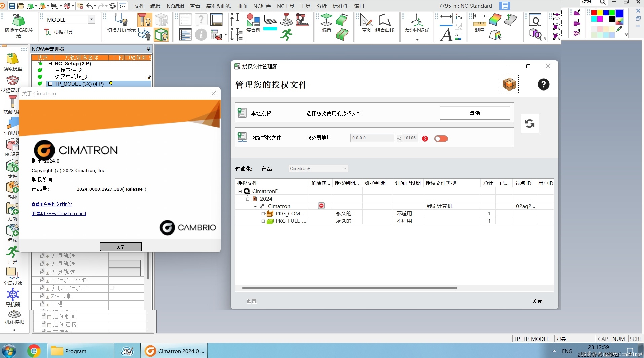Viewport: 644px width, 358px height.
Task: Open the MODEL combo box dropdown
Action: [x=91, y=20]
